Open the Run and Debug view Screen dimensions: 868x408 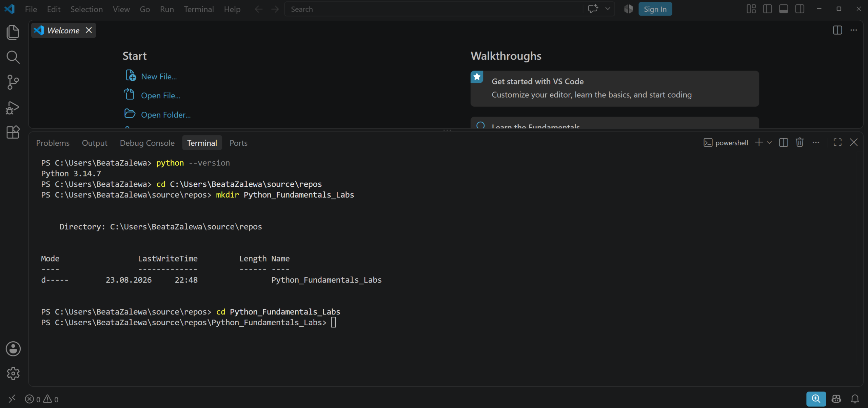(x=13, y=107)
